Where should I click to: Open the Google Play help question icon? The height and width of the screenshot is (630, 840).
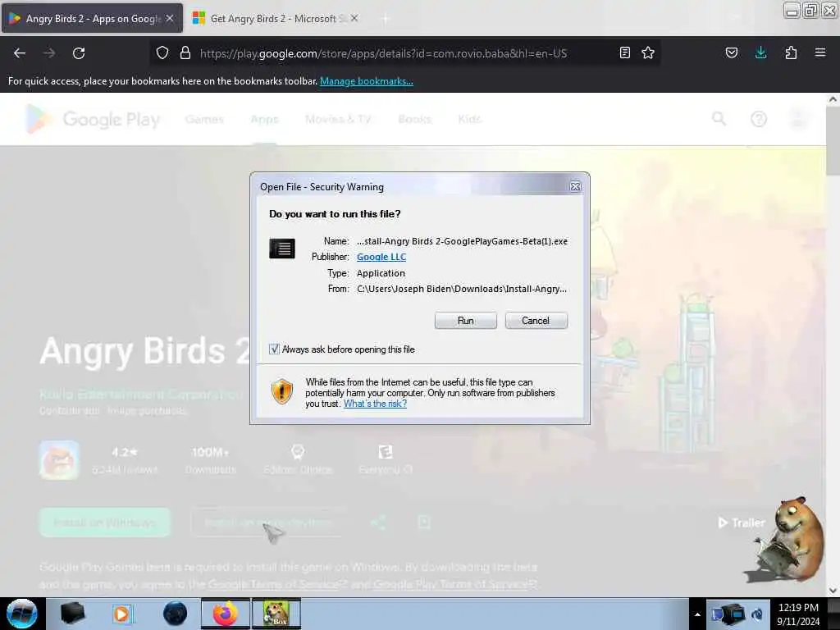pos(759,118)
